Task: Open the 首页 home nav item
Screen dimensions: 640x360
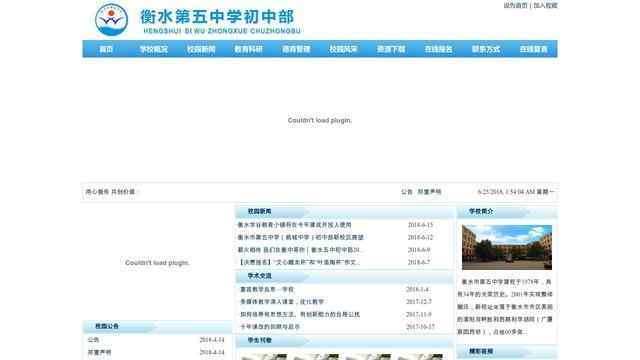Action: 106,49
